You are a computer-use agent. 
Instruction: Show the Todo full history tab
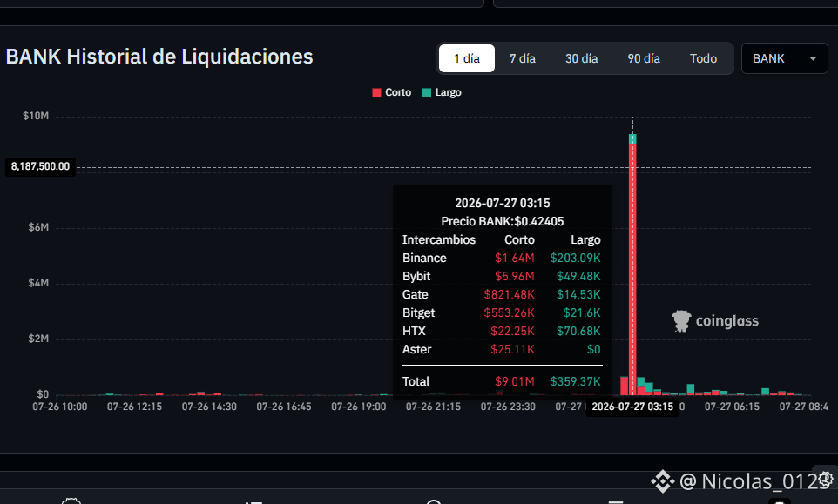[703, 58]
